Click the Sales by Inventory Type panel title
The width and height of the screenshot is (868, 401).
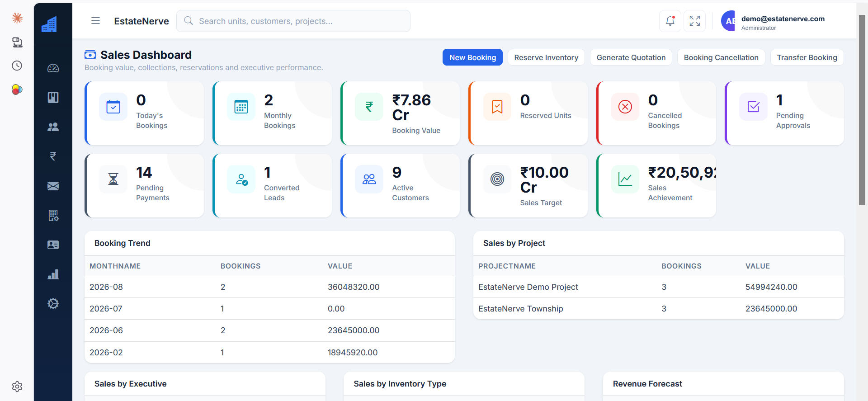400,384
